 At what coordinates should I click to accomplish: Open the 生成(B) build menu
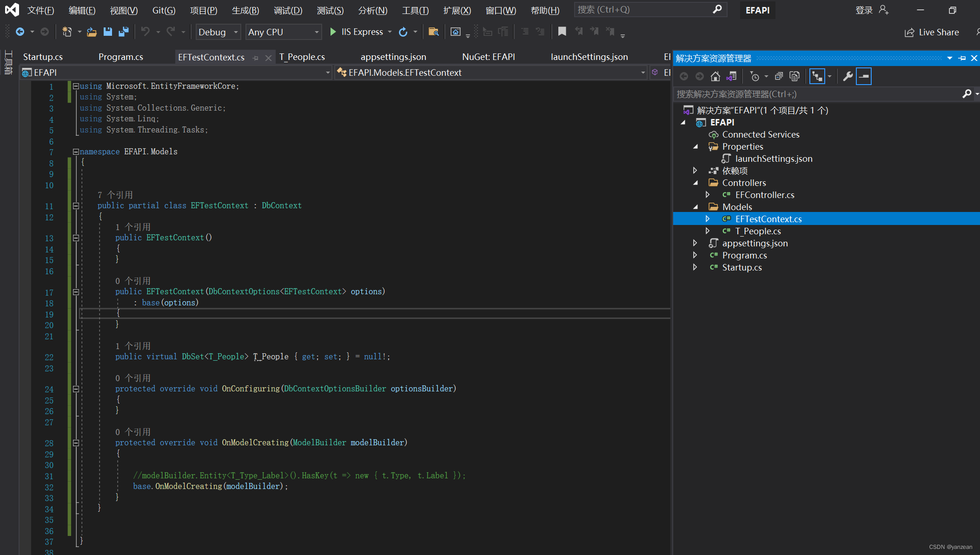[245, 10]
